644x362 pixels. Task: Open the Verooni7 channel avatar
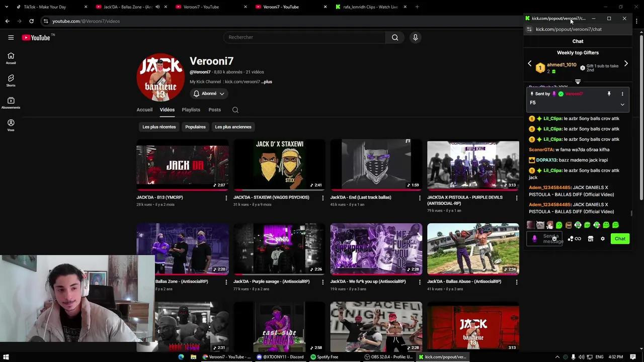pyautogui.click(x=161, y=77)
